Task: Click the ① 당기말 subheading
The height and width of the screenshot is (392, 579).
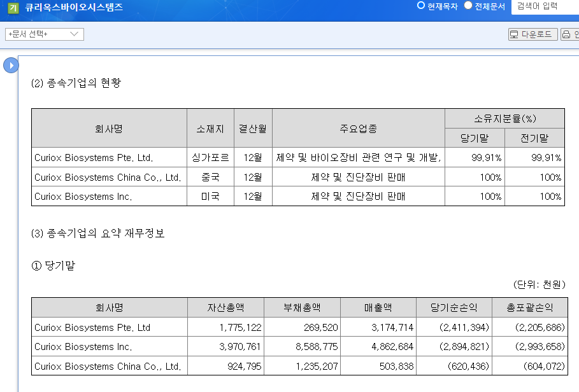Action: point(53,265)
